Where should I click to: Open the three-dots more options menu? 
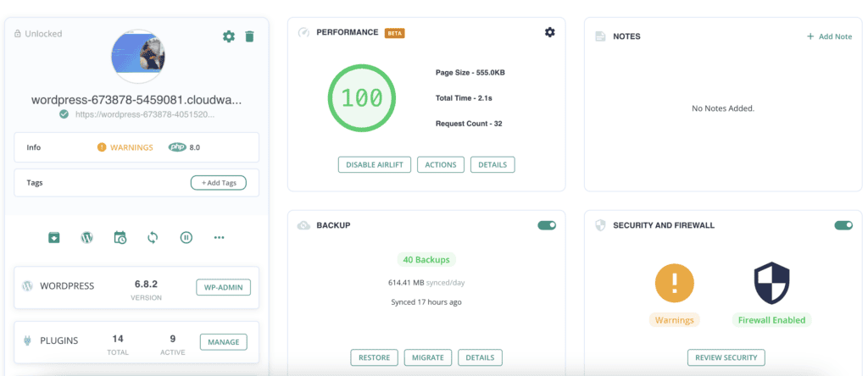tap(220, 238)
